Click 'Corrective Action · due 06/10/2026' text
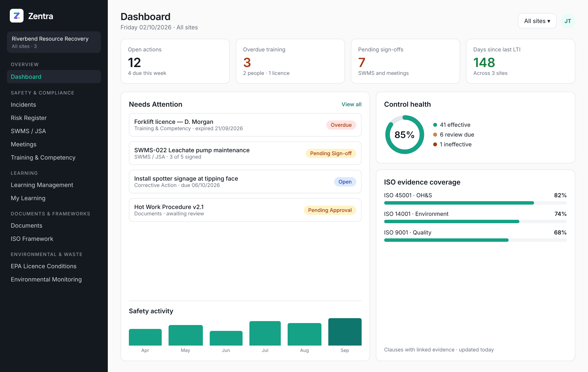 [x=177, y=185]
